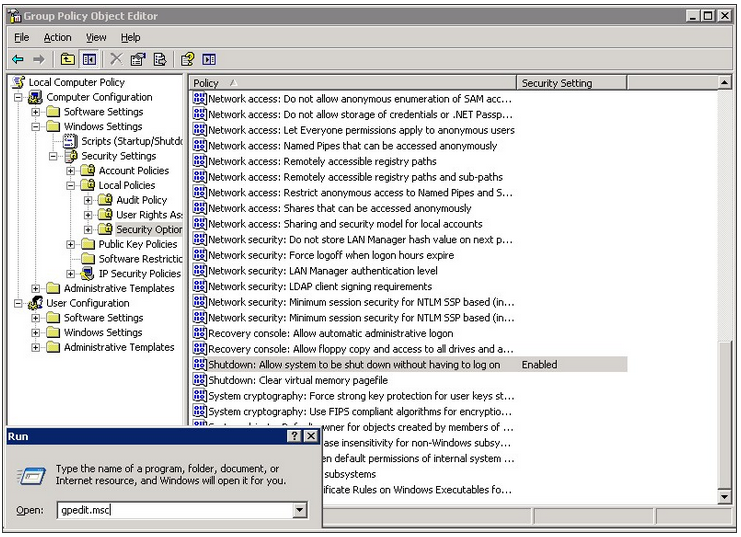Open the Properties toolbar icon
The width and height of the screenshot is (741, 537).
(x=138, y=59)
